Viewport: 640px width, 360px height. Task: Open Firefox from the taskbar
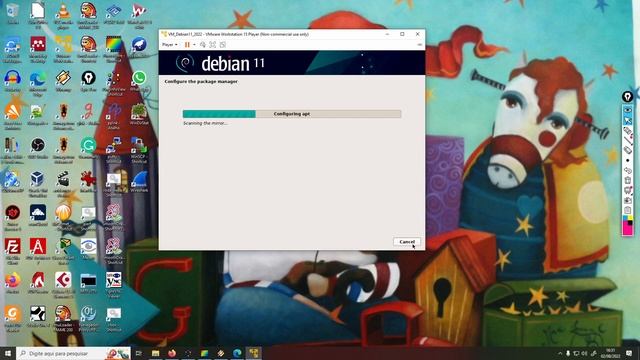click(x=172, y=353)
